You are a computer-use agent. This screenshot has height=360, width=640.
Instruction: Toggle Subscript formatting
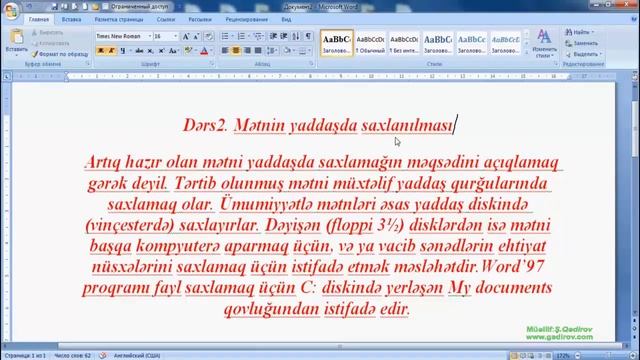click(150, 51)
